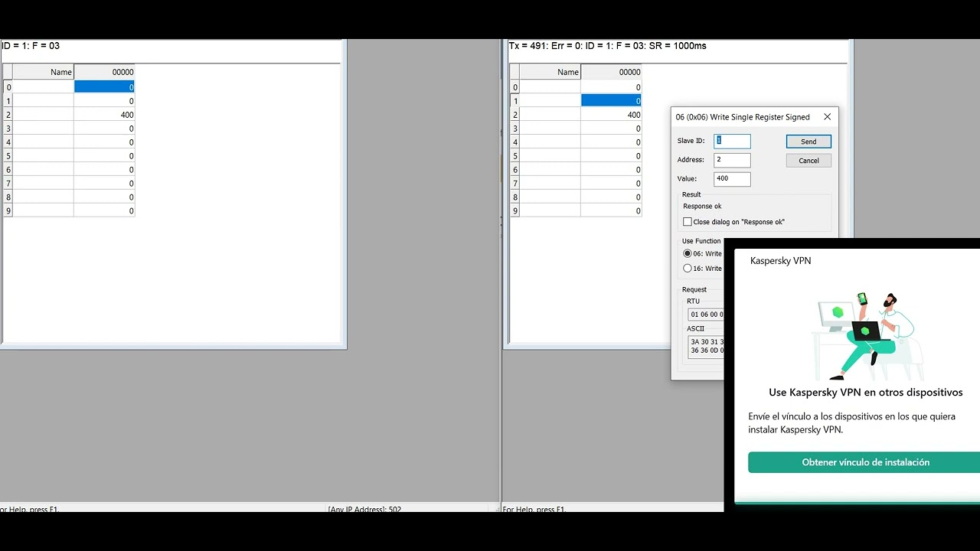The image size is (980, 551).
Task: Click 00000 column header in right window
Action: pyautogui.click(x=611, y=72)
